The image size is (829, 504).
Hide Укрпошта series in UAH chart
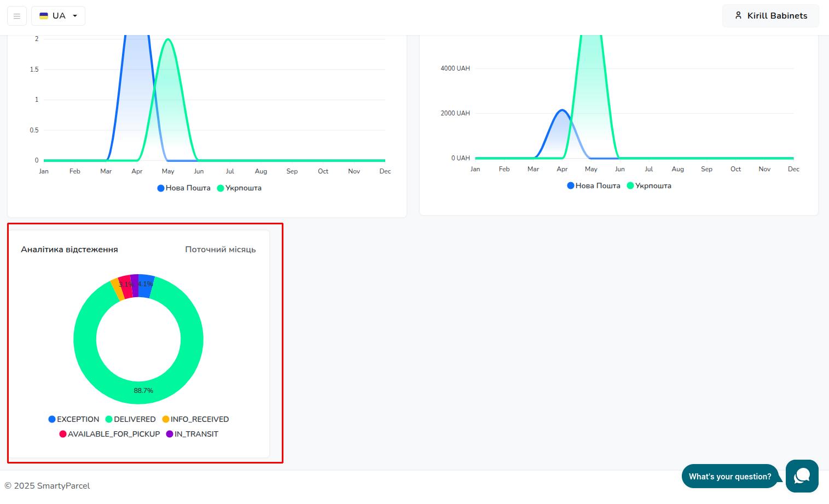click(x=649, y=186)
